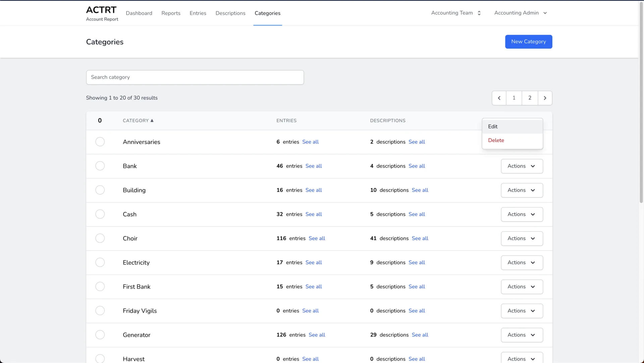Screen dimensions: 644x363
Task: Click the Harvest category name
Action: (x=133, y=359)
